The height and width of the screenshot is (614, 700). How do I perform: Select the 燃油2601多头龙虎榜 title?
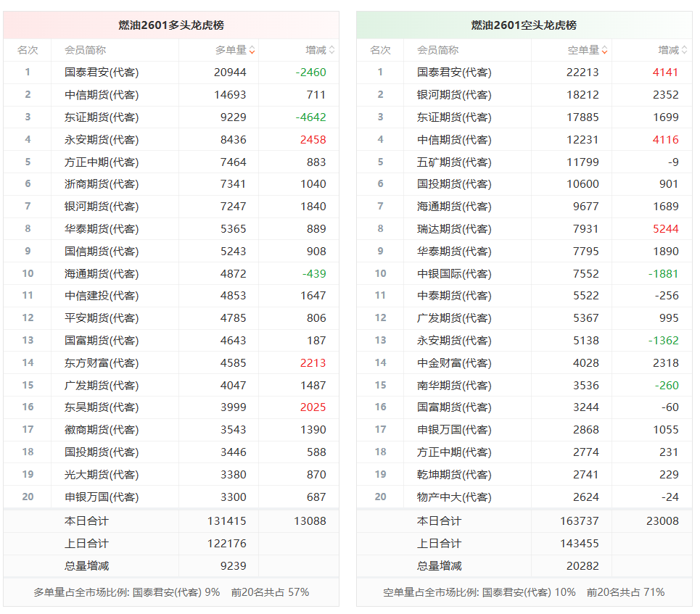171,25
